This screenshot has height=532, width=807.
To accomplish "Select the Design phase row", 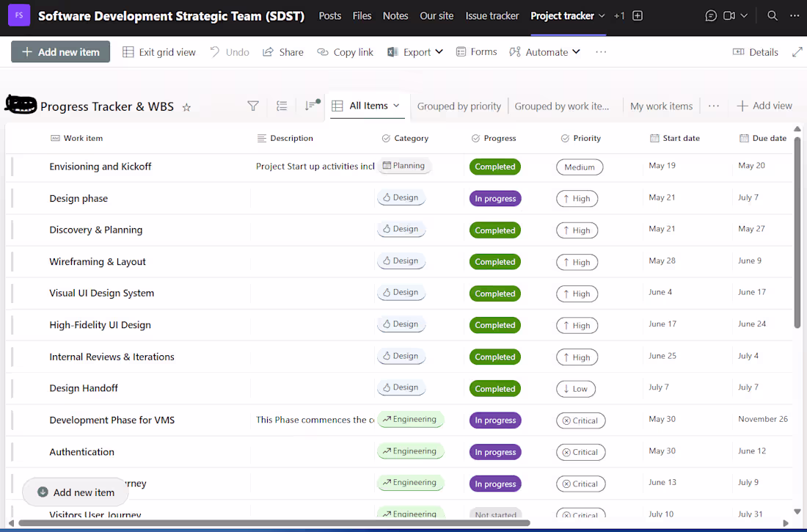I will (x=78, y=198).
